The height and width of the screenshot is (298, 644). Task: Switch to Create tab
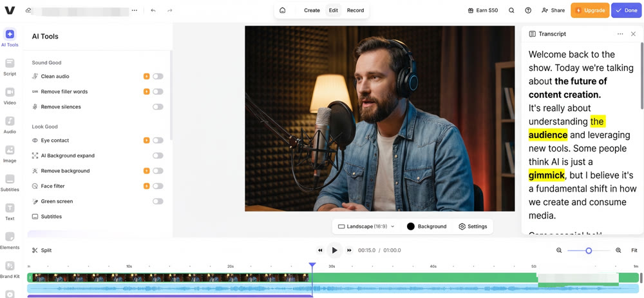point(312,10)
